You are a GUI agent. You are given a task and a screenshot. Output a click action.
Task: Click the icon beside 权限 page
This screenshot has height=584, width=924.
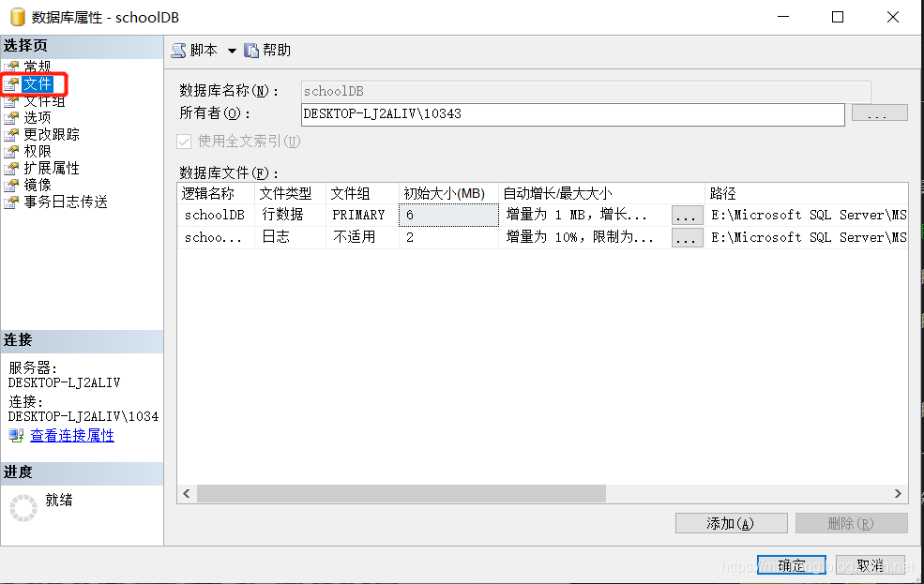11,152
